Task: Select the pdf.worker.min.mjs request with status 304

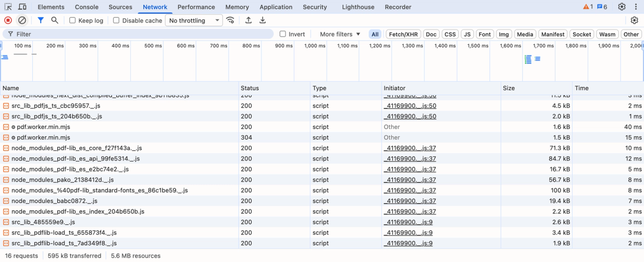Action: click(x=322, y=137)
